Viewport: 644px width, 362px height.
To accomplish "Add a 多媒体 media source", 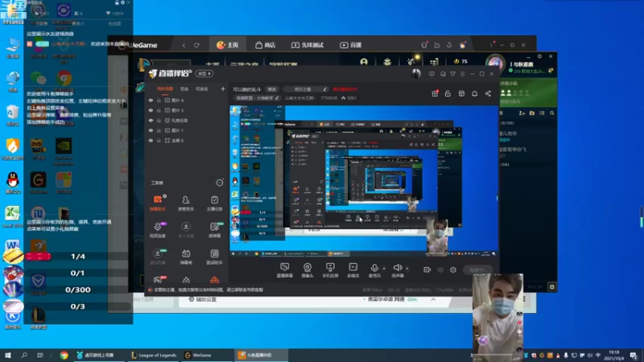I will pyautogui.click(x=353, y=270).
